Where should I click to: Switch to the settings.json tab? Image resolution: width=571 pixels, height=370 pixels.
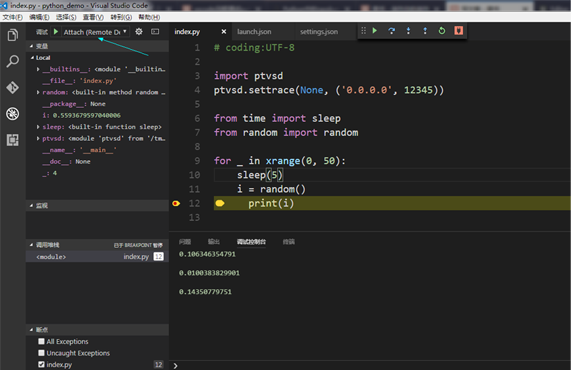pos(319,32)
